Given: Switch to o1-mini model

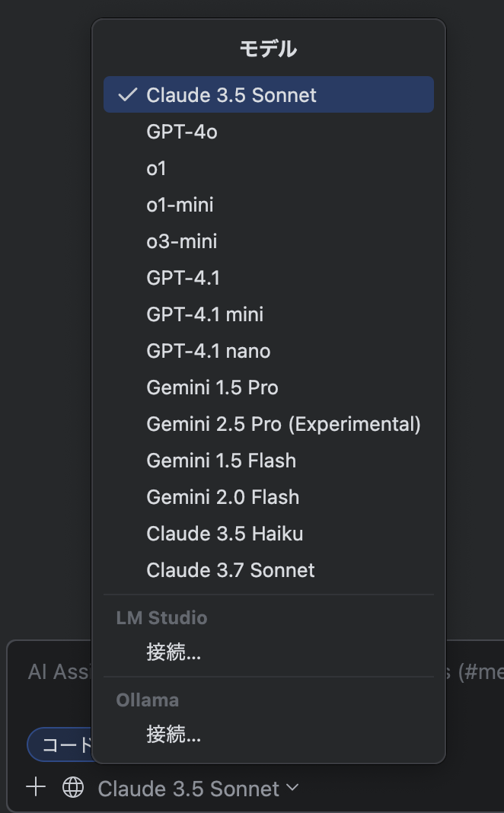Looking at the screenshot, I should [x=269, y=205].
